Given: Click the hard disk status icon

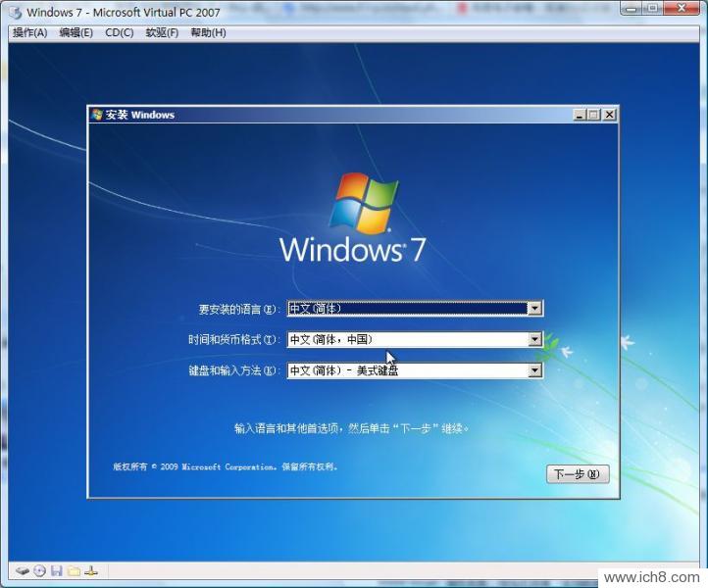Looking at the screenshot, I should tap(23, 570).
